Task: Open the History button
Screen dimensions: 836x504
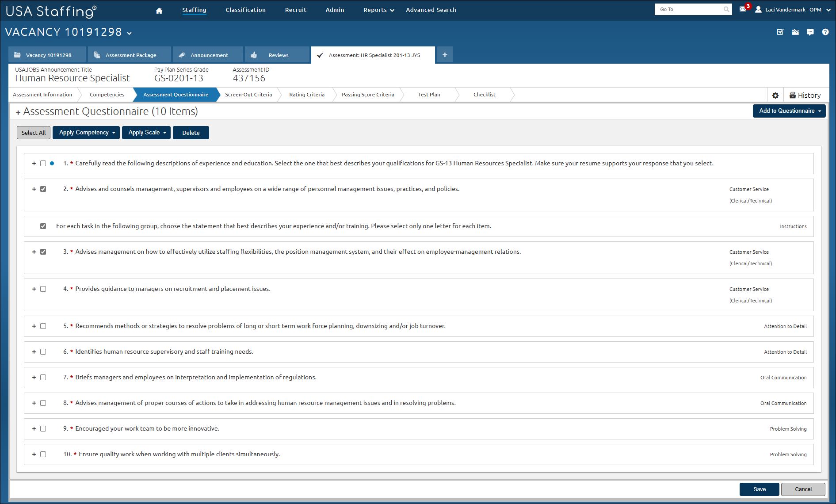Action: tap(805, 95)
